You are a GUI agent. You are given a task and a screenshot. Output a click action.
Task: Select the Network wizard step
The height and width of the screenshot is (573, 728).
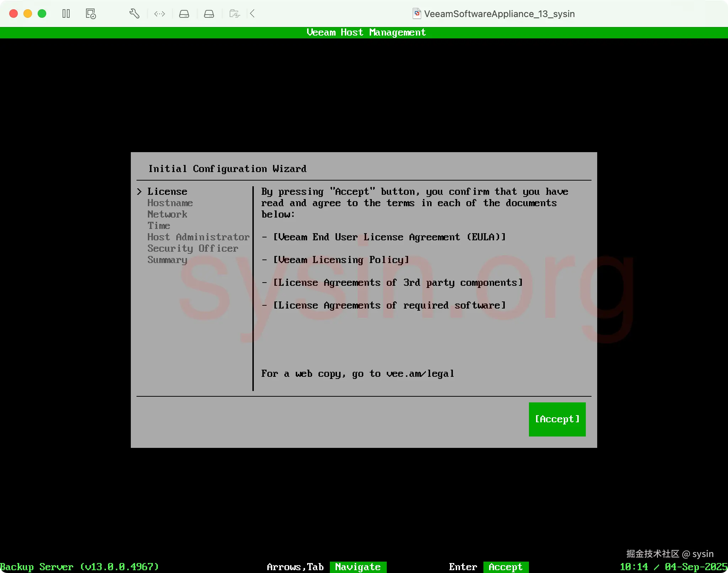click(x=167, y=214)
